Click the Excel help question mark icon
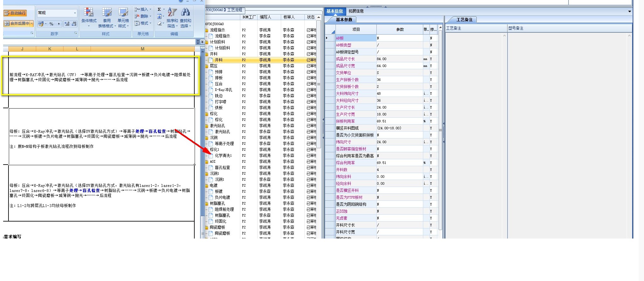Image resolution: width=644 pixels, height=281 pixels. 181,1
